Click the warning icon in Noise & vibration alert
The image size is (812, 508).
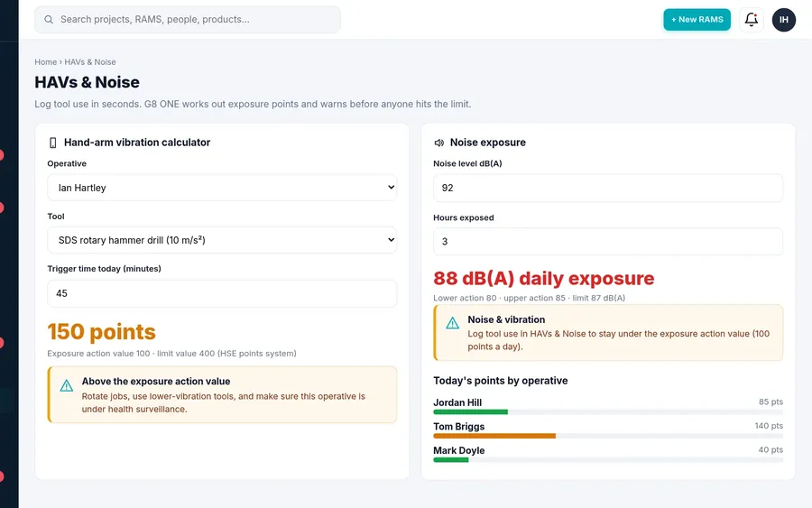(453, 324)
